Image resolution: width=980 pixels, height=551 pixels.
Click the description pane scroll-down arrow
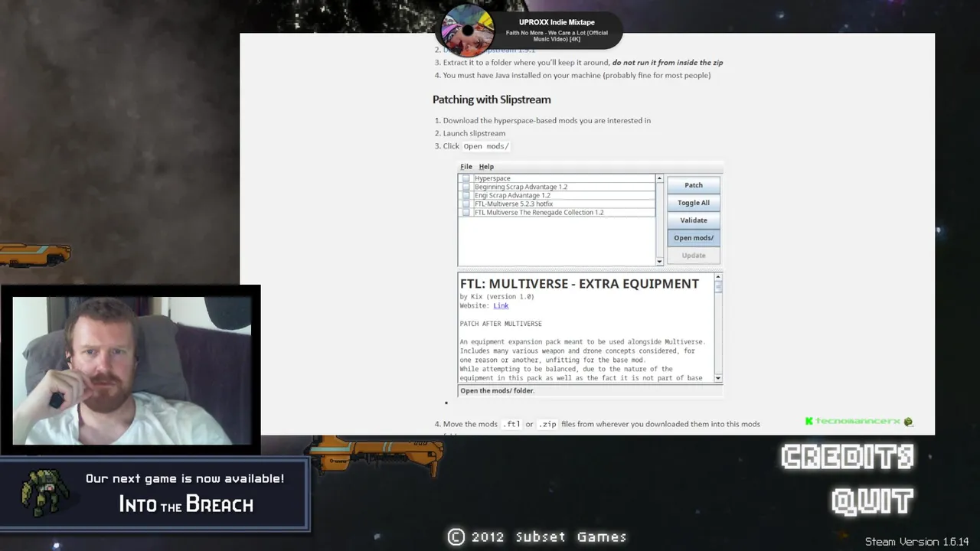click(718, 378)
